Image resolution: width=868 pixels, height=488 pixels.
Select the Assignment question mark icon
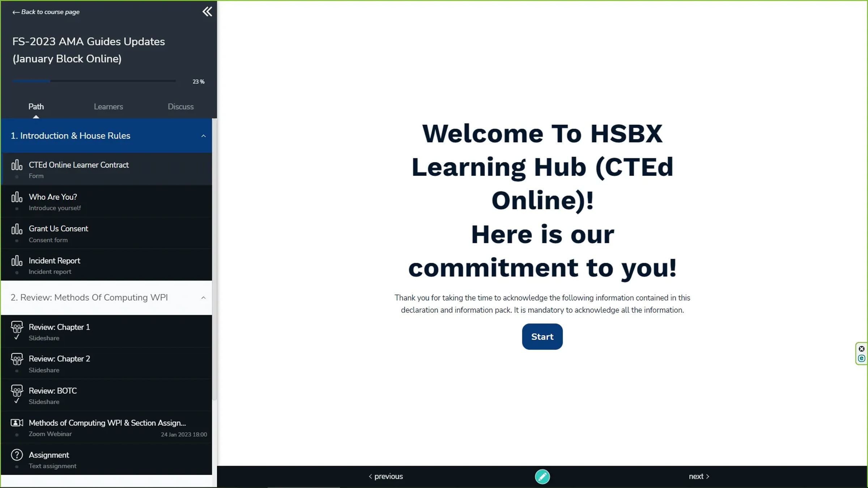17,455
